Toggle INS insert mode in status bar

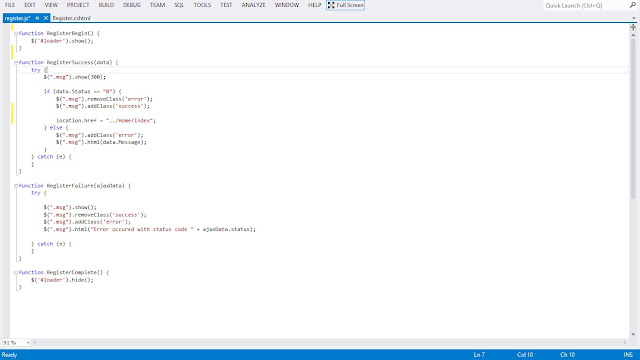[x=628, y=355]
